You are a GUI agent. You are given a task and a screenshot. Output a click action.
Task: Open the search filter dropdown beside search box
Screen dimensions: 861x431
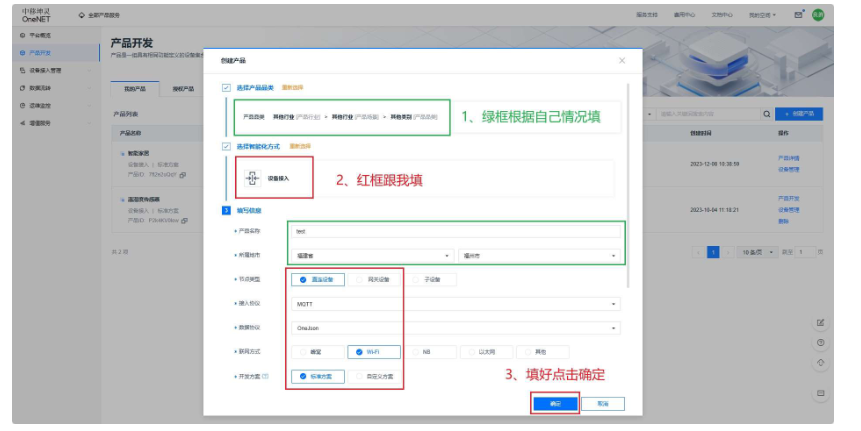pos(650,114)
